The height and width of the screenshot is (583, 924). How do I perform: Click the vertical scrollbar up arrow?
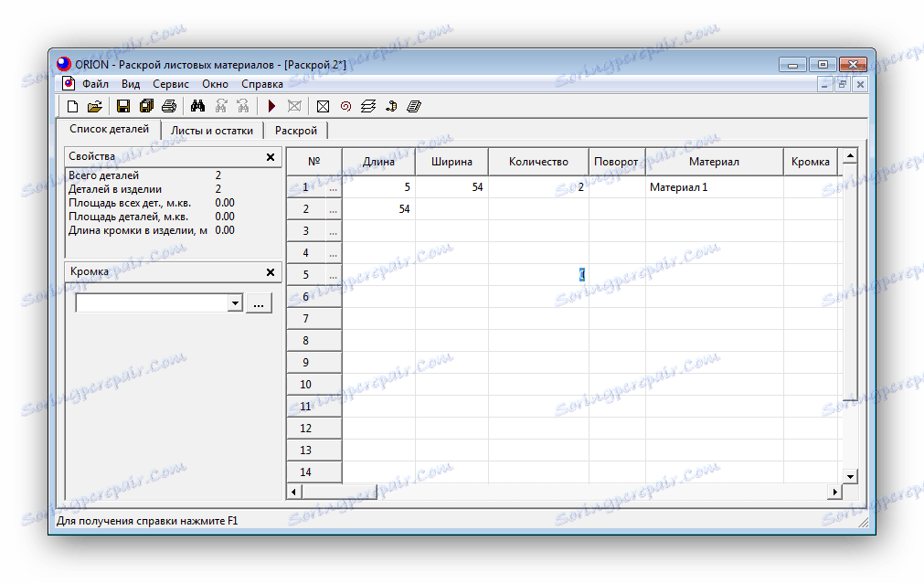tap(850, 156)
